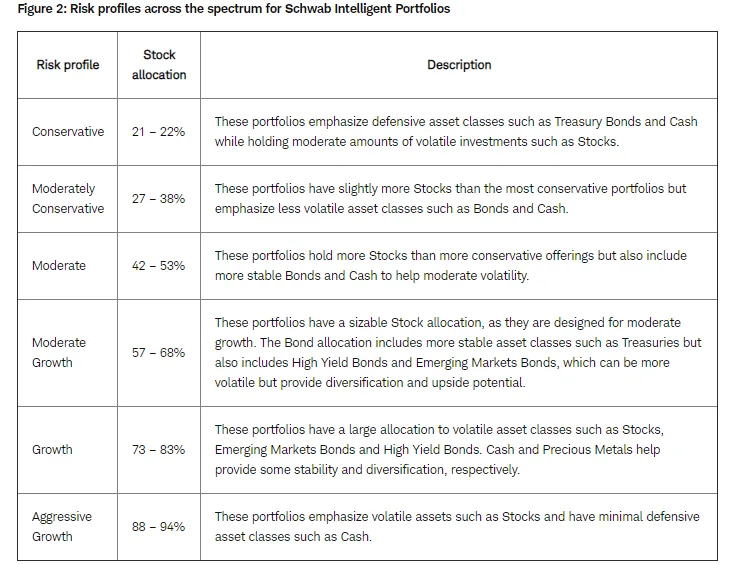Viewport: 731px width, 565px height.
Task: Click the Moderate Growth description paragraph
Action: pyautogui.click(x=458, y=352)
